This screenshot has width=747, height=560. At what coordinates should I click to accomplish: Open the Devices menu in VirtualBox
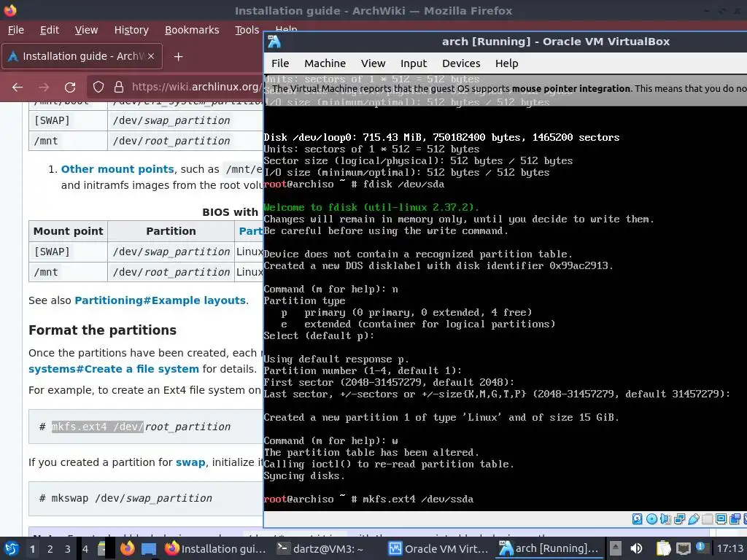coord(461,63)
